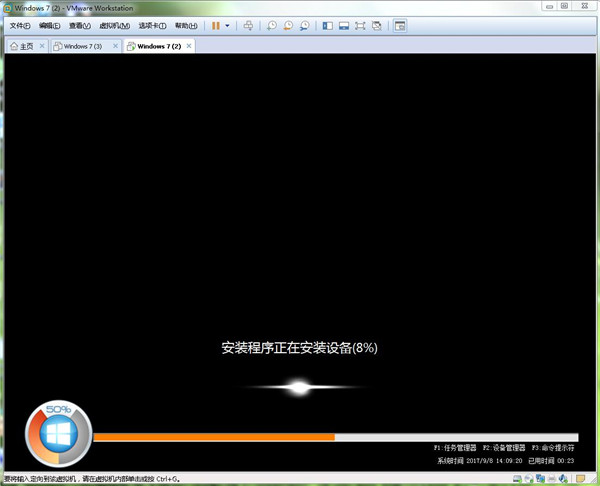Click the orange installation progress bar
Viewport: 600px width, 486px height.
pos(336,437)
